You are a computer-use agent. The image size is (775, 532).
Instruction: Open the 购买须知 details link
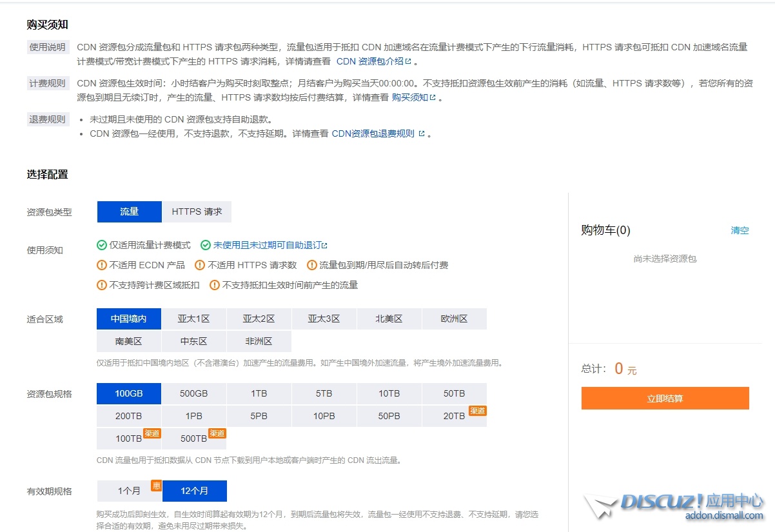point(409,97)
